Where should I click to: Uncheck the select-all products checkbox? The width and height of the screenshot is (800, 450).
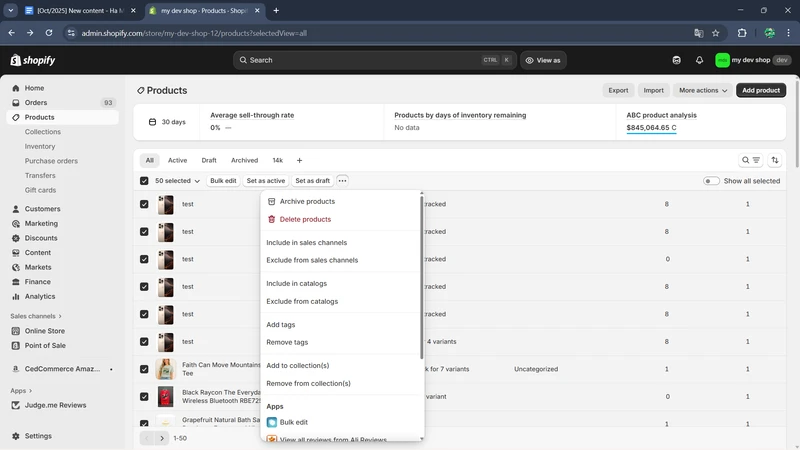pyautogui.click(x=144, y=181)
